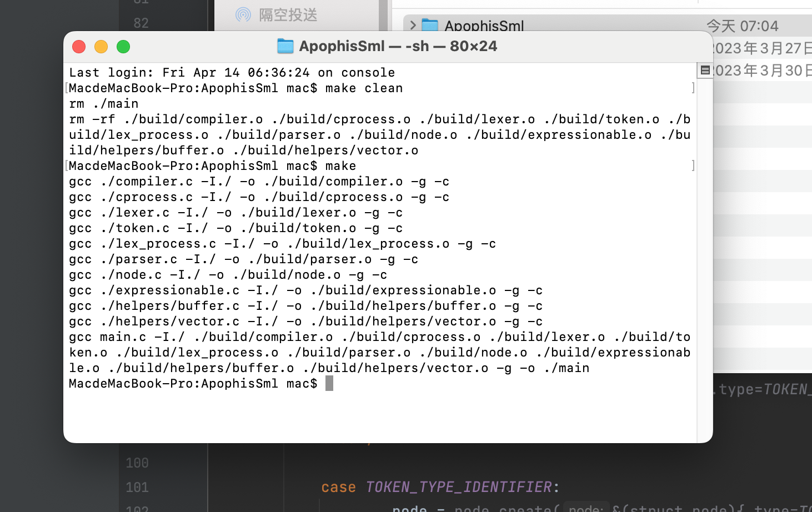Click the gcc ./expressionable.c output line
812x512 pixels.
(x=306, y=290)
